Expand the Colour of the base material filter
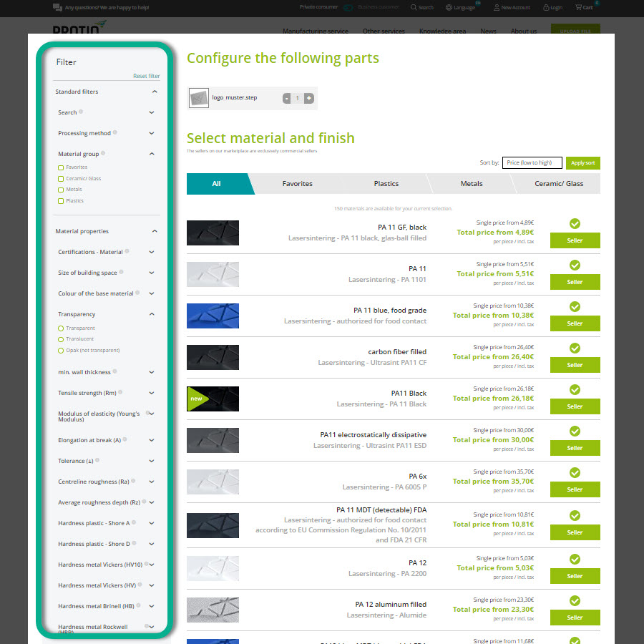Screen dimensions: 644x644 [152, 293]
